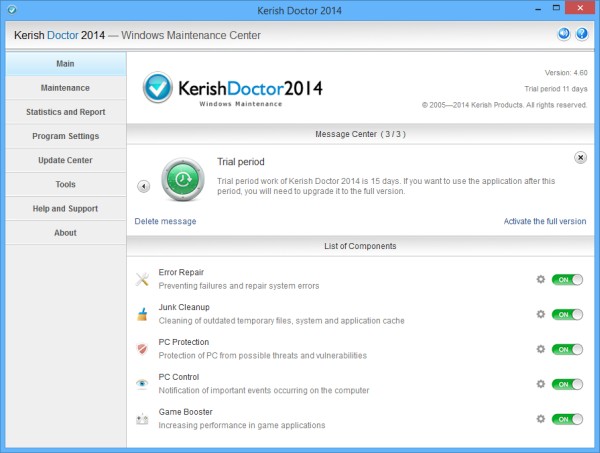Click the Error Repair wrench icon
The width and height of the screenshot is (600, 453).
(142, 279)
